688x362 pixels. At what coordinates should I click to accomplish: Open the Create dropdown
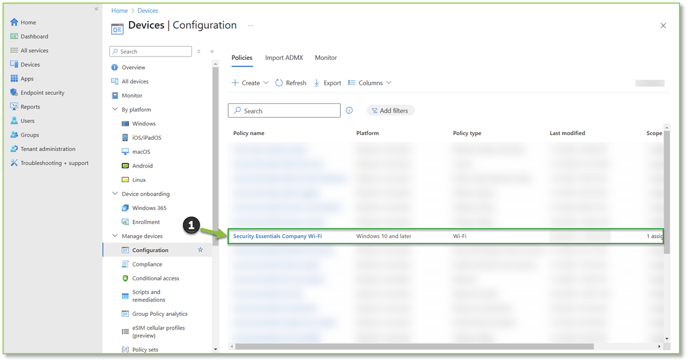pos(250,83)
